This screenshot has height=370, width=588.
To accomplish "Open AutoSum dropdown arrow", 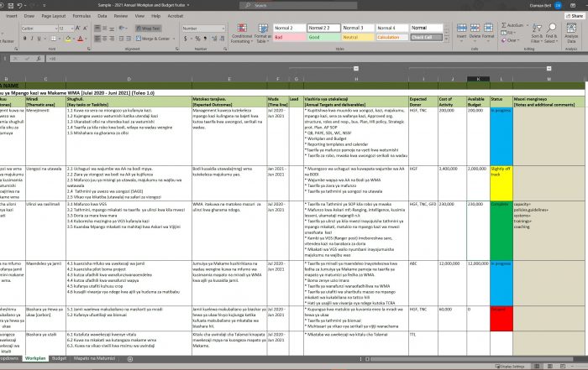I will click(528, 25).
